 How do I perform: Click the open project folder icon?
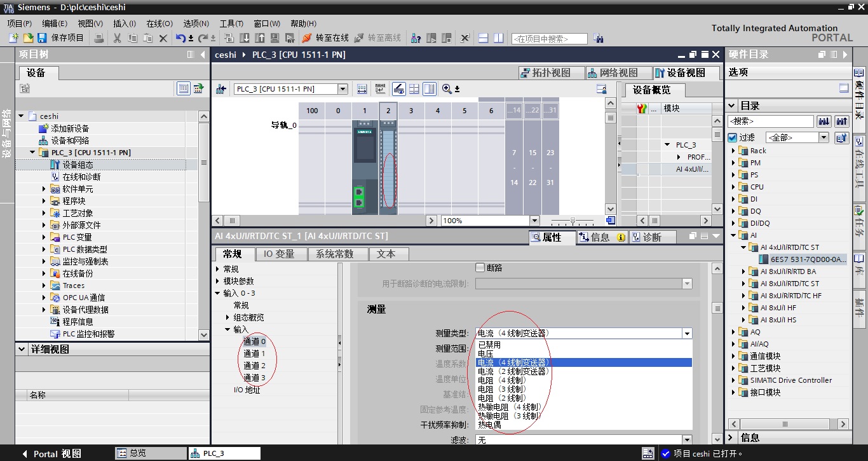[28, 38]
